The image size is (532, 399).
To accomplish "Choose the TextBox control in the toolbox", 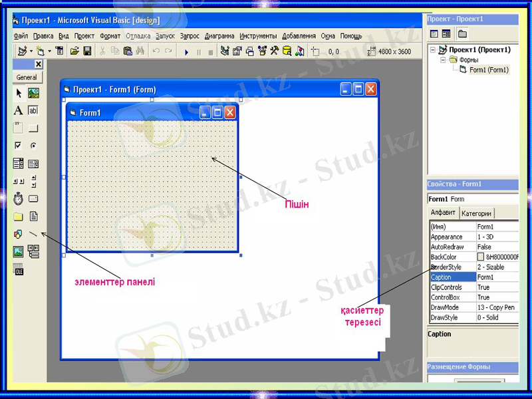I will tap(33, 111).
